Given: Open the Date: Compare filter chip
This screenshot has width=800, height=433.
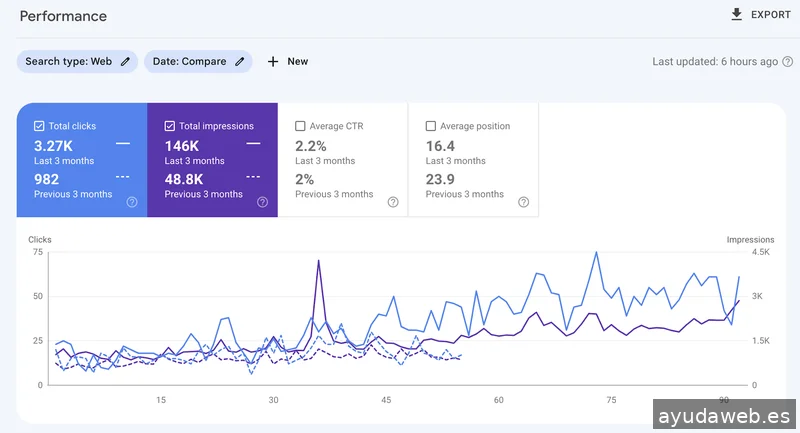Looking at the screenshot, I should (187, 62).
